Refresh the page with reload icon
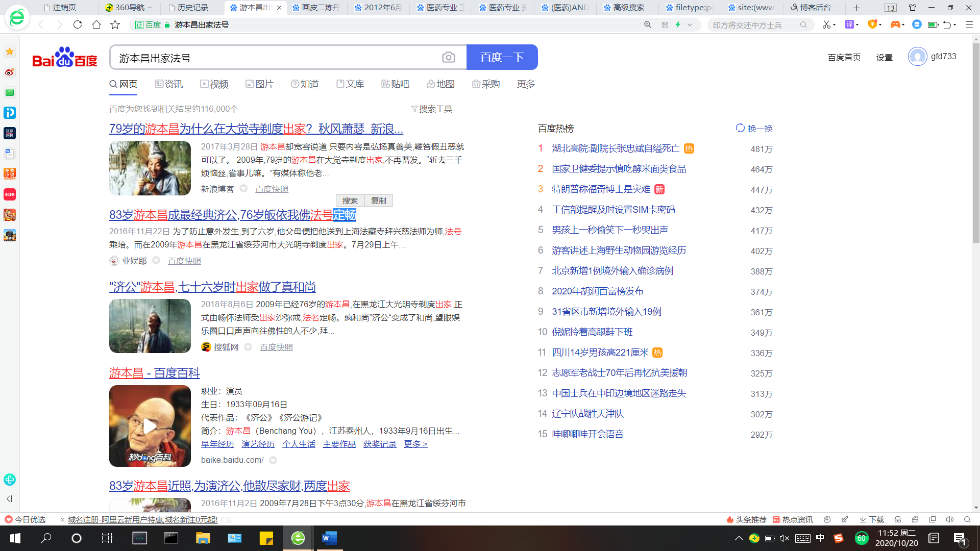The width and height of the screenshot is (980, 551). tap(78, 24)
